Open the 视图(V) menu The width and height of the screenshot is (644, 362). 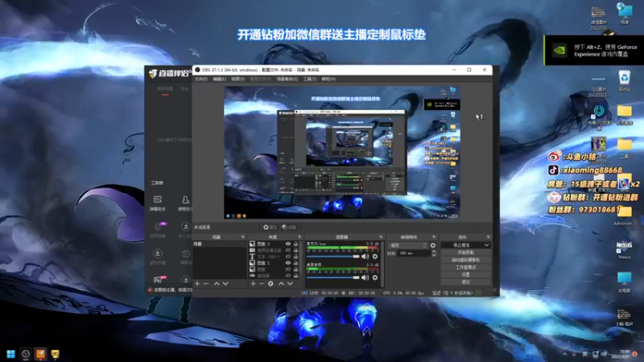click(x=237, y=79)
